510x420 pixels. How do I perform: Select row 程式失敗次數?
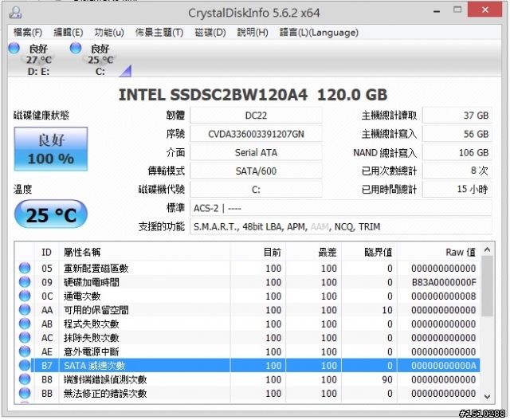coord(247,324)
